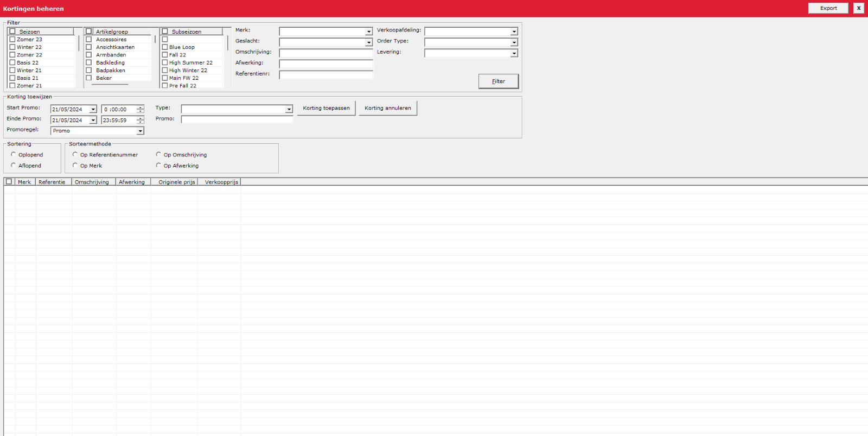This screenshot has width=868, height=436.
Task: Open the Levering dropdown
Action: 514,53
